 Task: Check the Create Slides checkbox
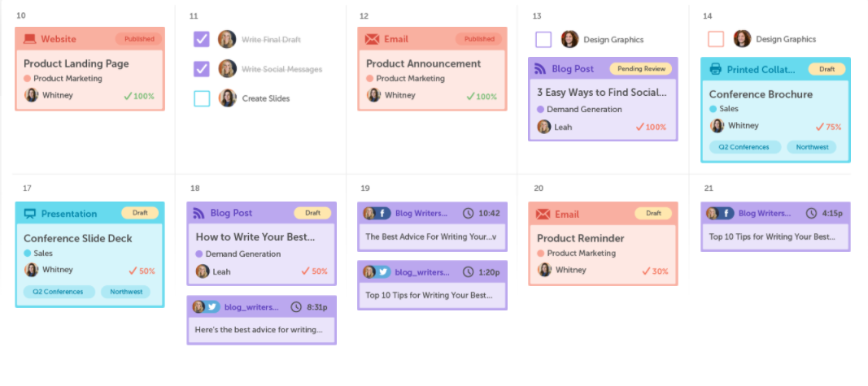pos(202,98)
